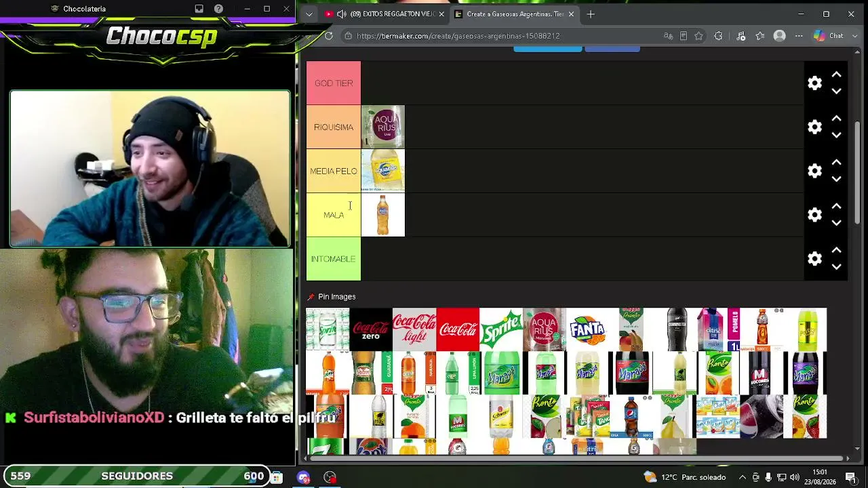Open the translate page icon

(669, 36)
